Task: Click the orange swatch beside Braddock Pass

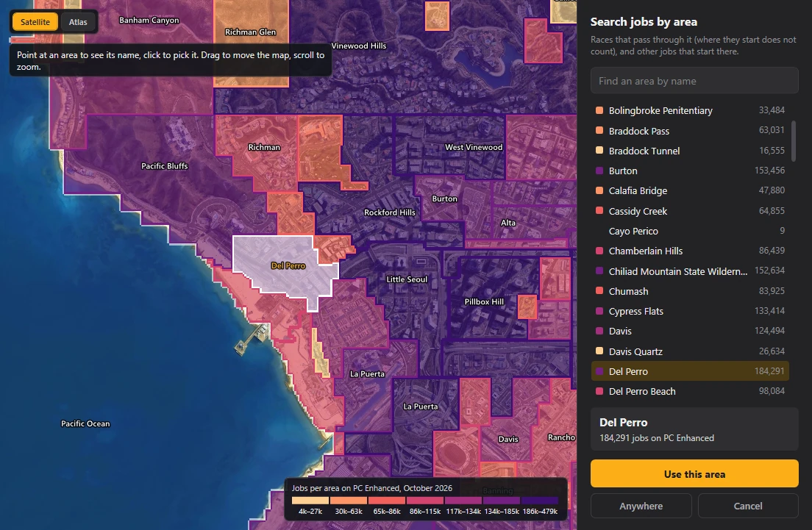Action: pos(599,130)
